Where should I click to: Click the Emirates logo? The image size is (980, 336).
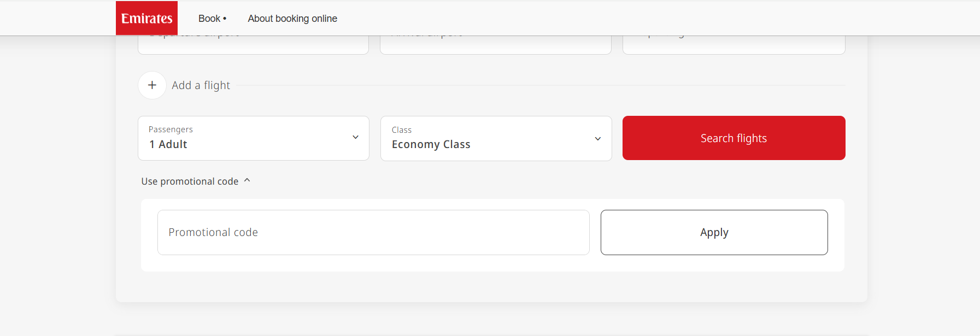click(146, 18)
